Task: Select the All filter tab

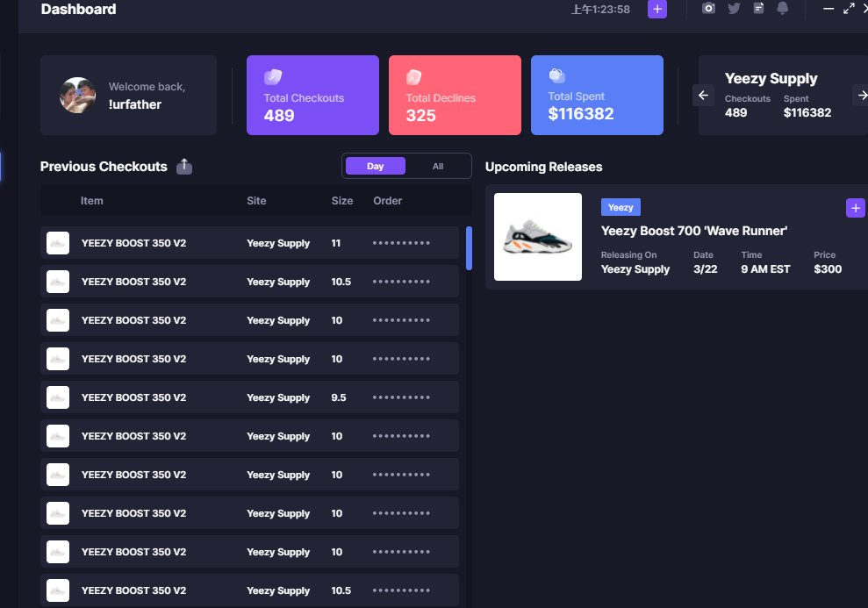Action: click(x=438, y=166)
